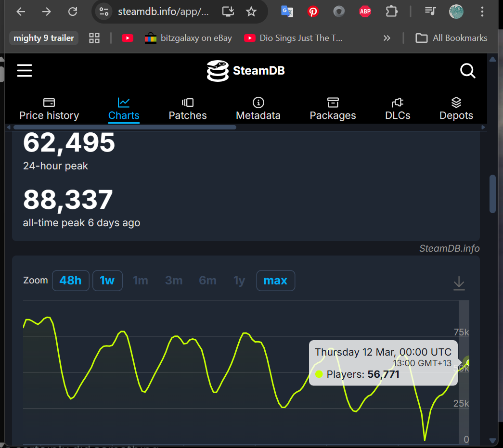
Task: Switch to DLCs tab
Action: point(398,109)
